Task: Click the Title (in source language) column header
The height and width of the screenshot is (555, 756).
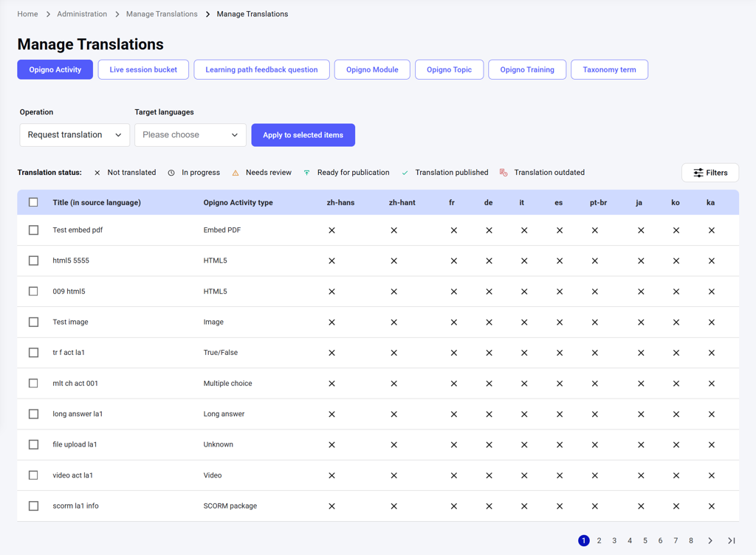Action: click(x=97, y=202)
